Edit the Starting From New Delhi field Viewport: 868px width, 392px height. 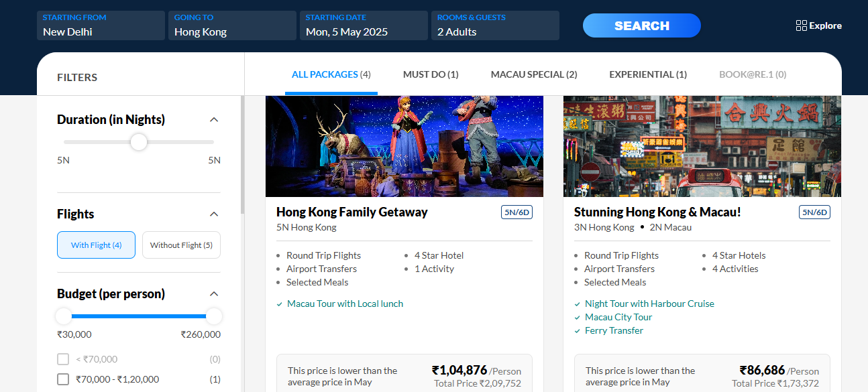(101, 25)
